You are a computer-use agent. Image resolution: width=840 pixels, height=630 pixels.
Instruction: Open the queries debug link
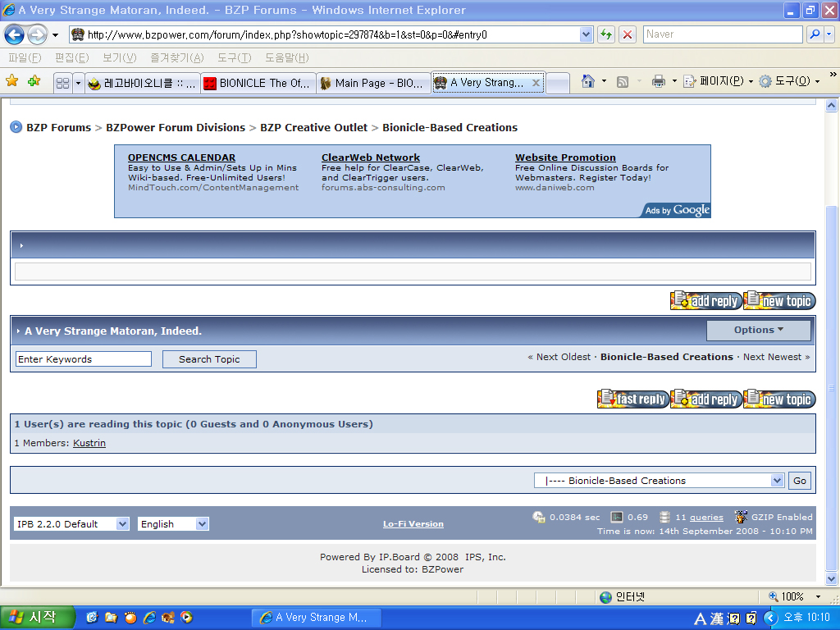[706, 518]
